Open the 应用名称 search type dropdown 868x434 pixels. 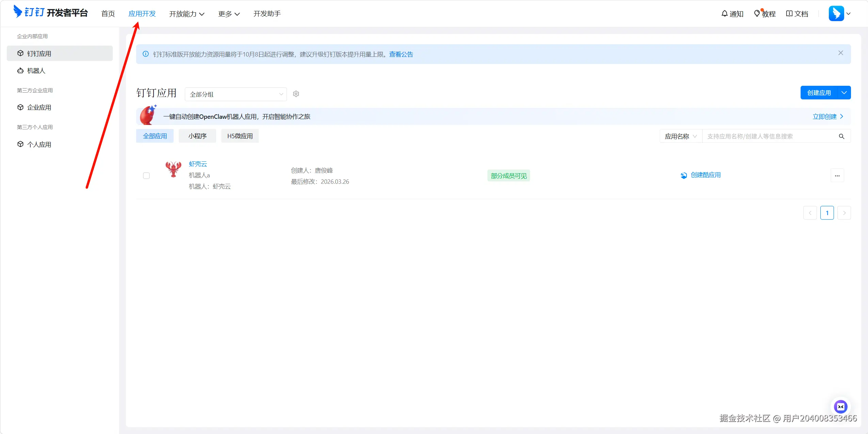(681, 136)
